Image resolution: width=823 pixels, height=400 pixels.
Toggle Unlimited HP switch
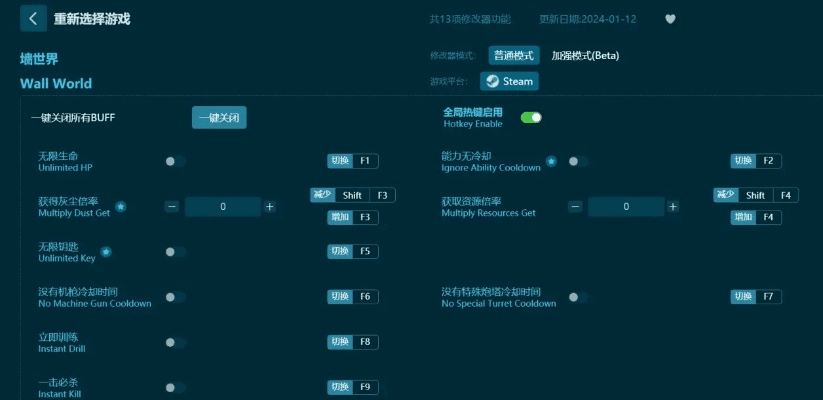click(175, 162)
